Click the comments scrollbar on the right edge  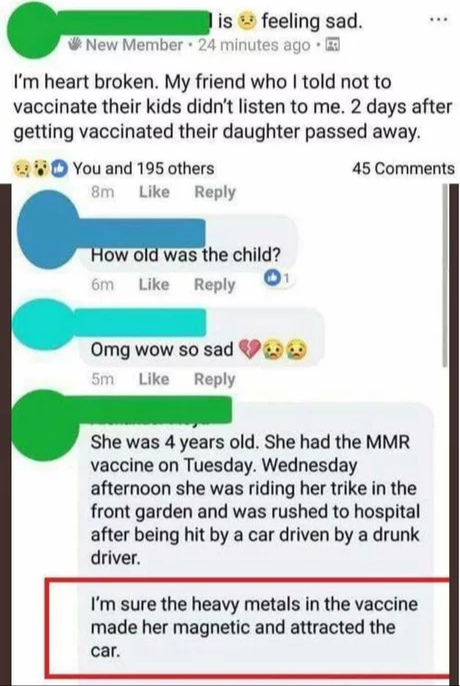[445, 276]
